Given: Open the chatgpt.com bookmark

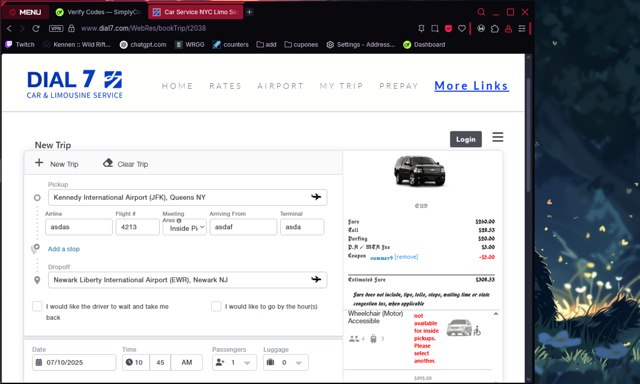Looking at the screenshot, I should (143, 44).
